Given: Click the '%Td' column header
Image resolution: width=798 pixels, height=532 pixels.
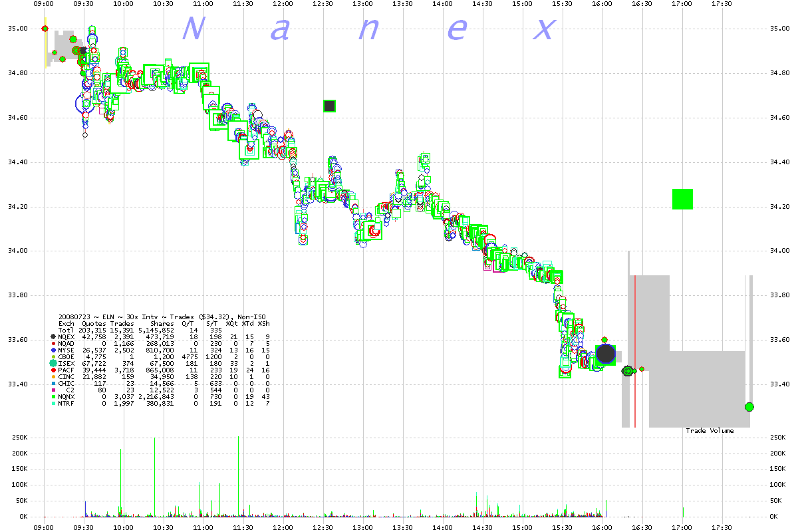Looking at the screenshot, I should (x=248, y=324).
